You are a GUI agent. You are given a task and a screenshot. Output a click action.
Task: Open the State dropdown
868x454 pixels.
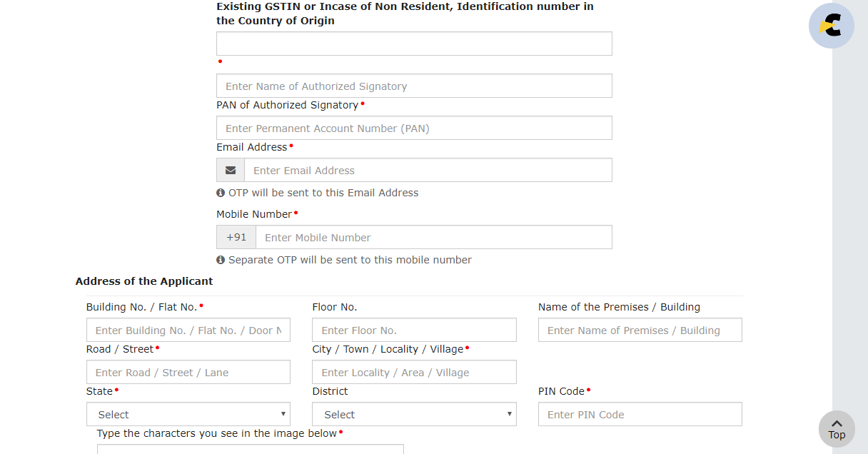point(188,415)
